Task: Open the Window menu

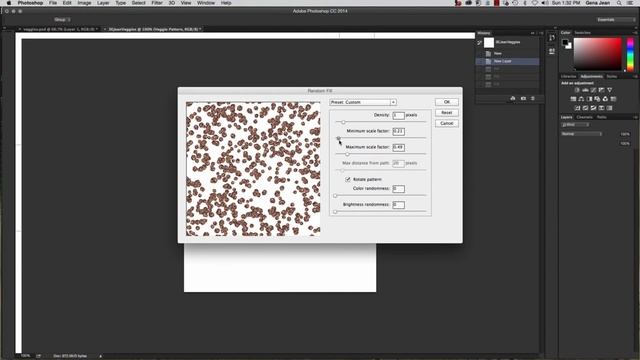Action: click(x=206, y=3)
